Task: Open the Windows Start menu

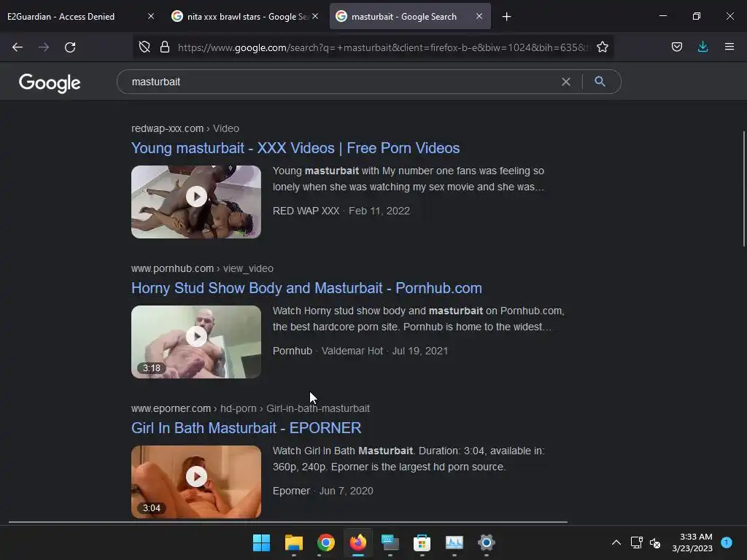Action: [x=262, y=542]
